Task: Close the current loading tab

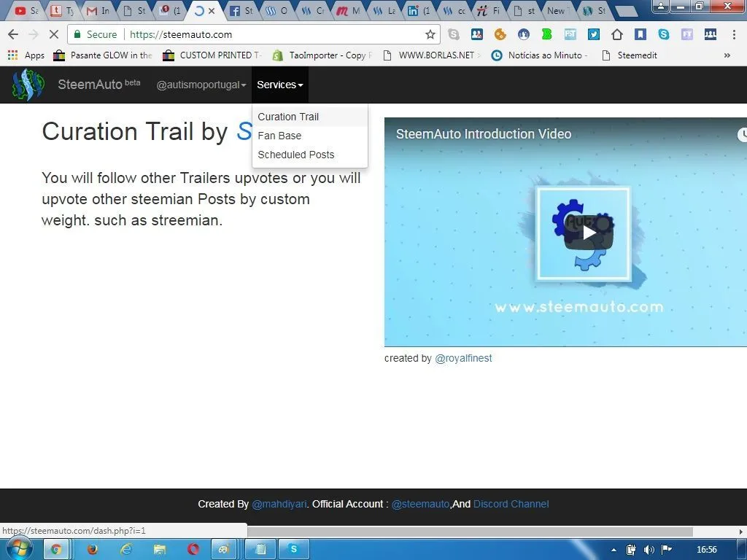Action: coord(212,10)
